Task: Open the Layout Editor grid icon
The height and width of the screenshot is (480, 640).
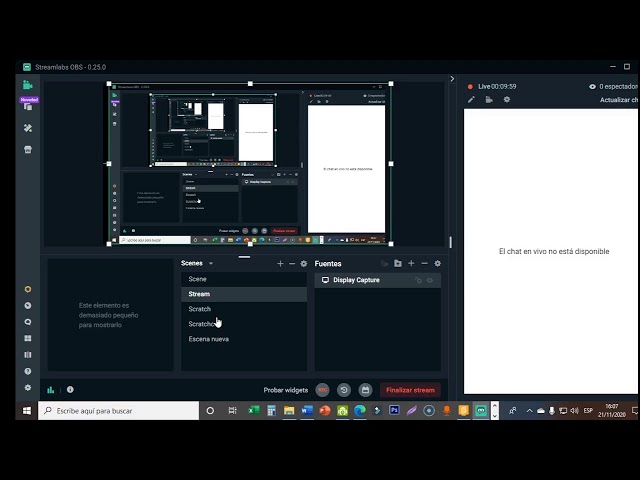Action: [28, 338]
